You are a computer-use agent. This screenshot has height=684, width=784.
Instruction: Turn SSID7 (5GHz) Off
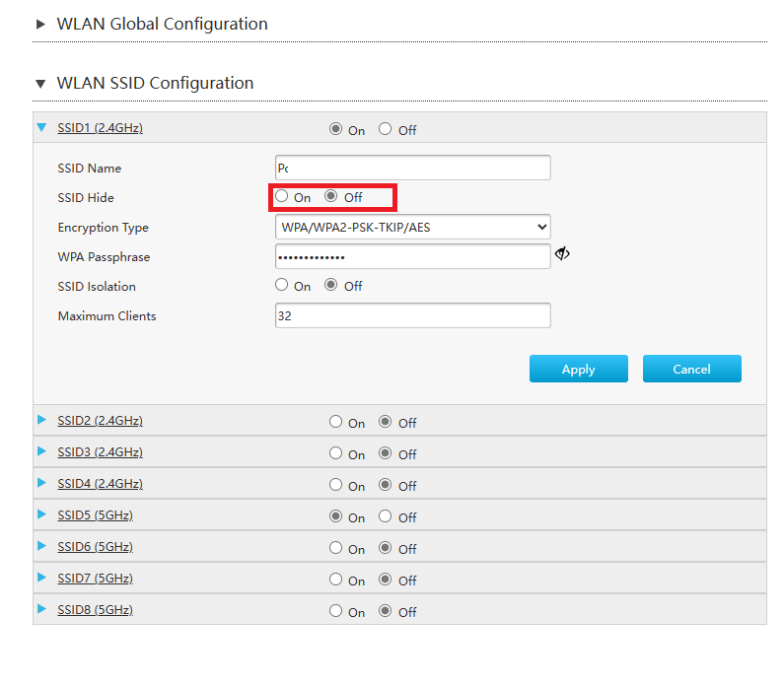tap(385, 580)
